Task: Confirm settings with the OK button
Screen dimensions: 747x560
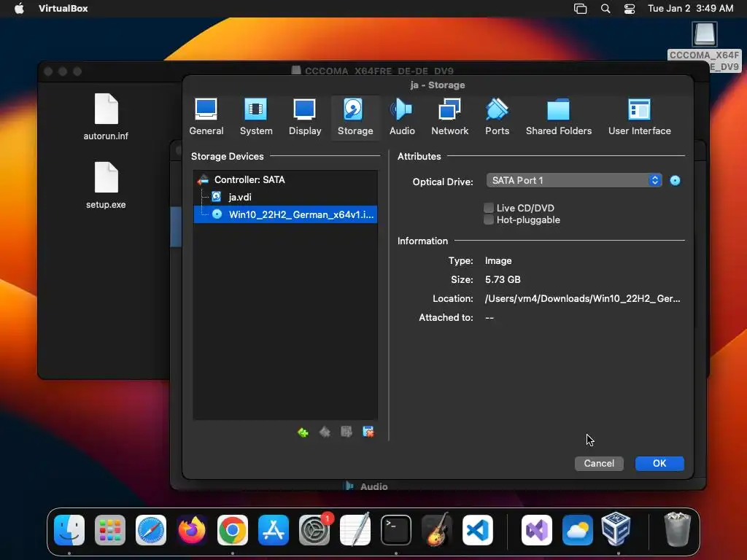Action: coord(659,463)
